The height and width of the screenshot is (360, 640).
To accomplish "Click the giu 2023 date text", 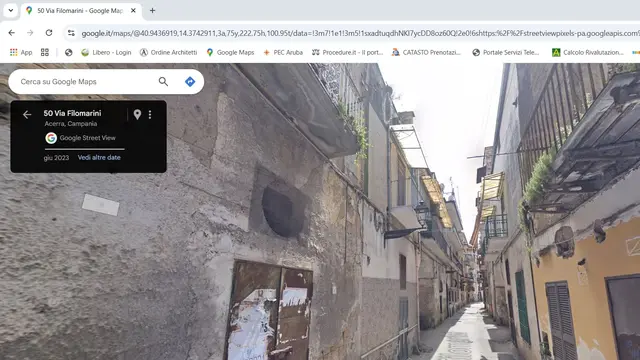I will pos(56,158).
